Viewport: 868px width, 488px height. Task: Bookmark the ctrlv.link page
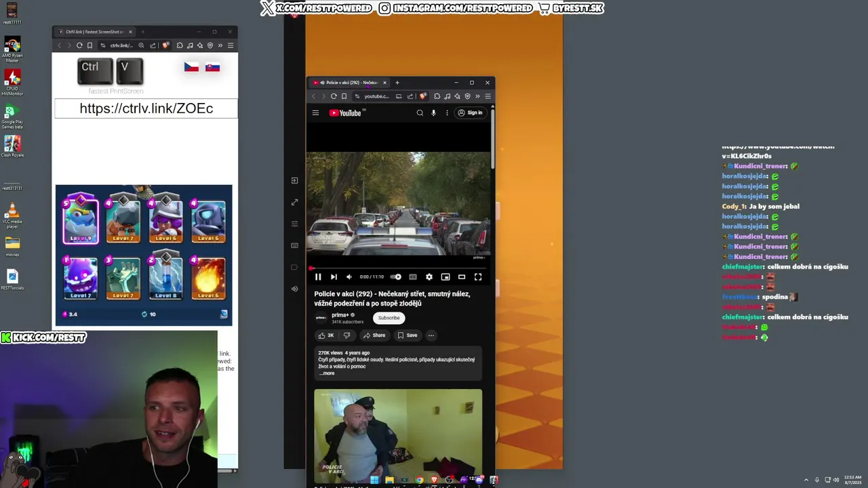coord(90,45)
